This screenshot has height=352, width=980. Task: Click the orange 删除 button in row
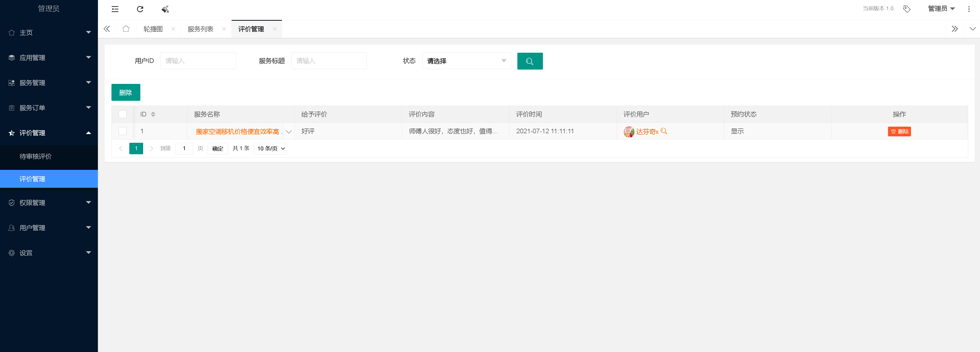[x=899, y=131]
